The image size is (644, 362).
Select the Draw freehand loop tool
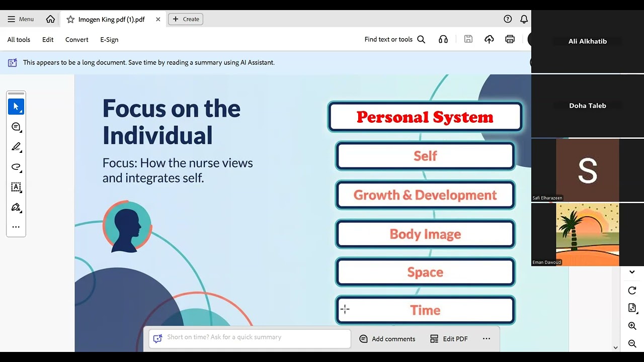(16, 167)
